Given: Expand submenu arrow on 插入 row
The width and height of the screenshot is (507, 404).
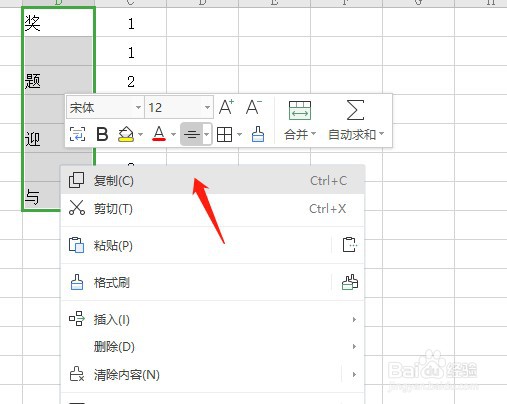Looking at the screenshot, I should click(354, 319).
